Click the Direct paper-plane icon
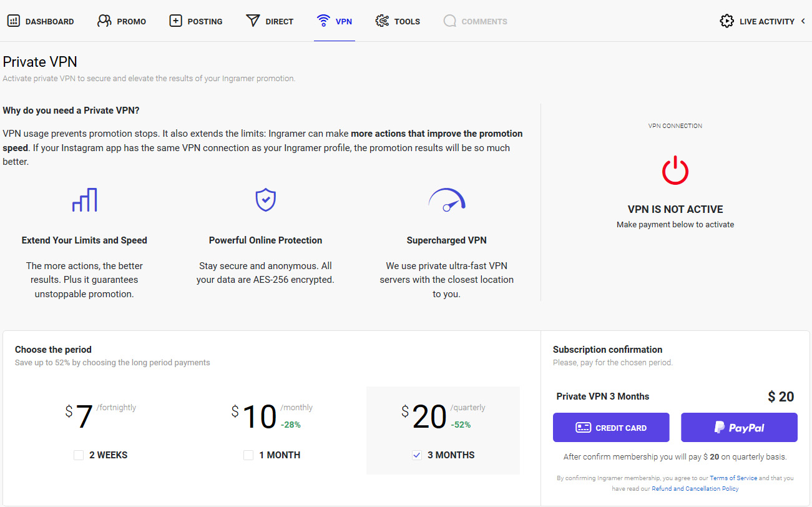The height and width of the screenshot is (507, 812). (x=253, y=21)
